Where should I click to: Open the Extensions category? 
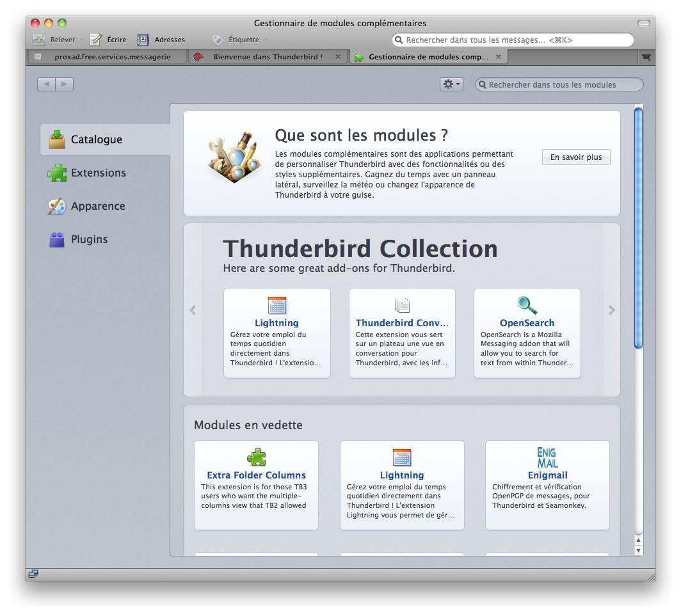105,173
